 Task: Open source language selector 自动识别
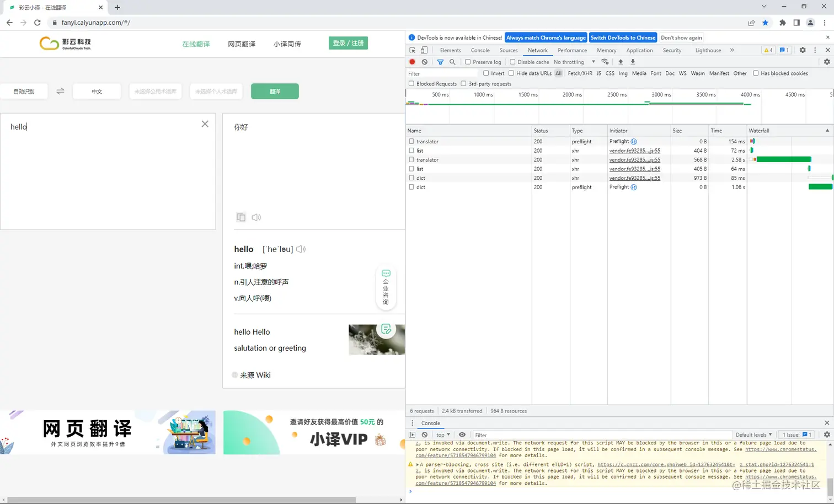tap(24, 91)
